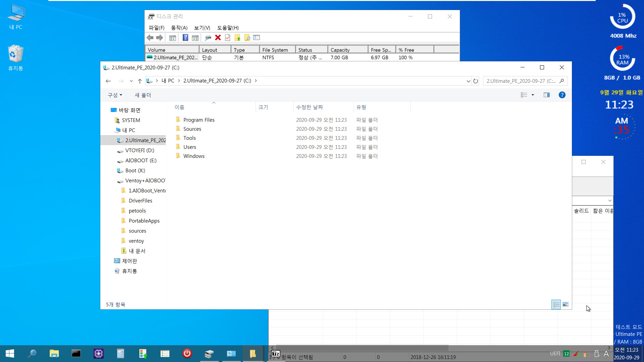Screen dimensions: 644x362
Task: Click the Explorer search box
Action: click(525, 81)
